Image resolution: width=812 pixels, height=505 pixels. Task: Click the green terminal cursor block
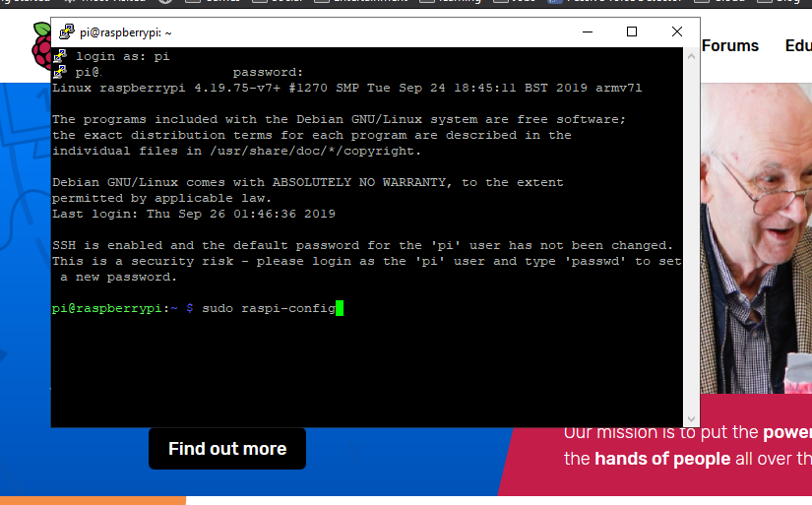340,308
